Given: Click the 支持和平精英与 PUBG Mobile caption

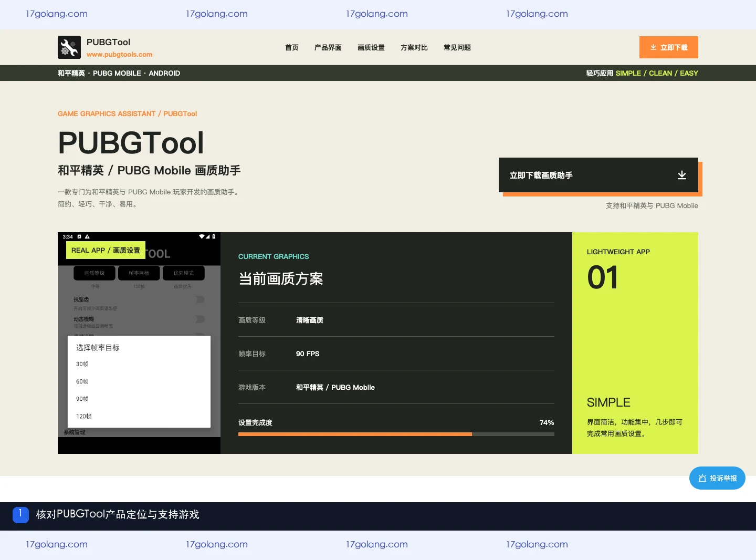Looking at the screenshot, I should tap(652, 205).
